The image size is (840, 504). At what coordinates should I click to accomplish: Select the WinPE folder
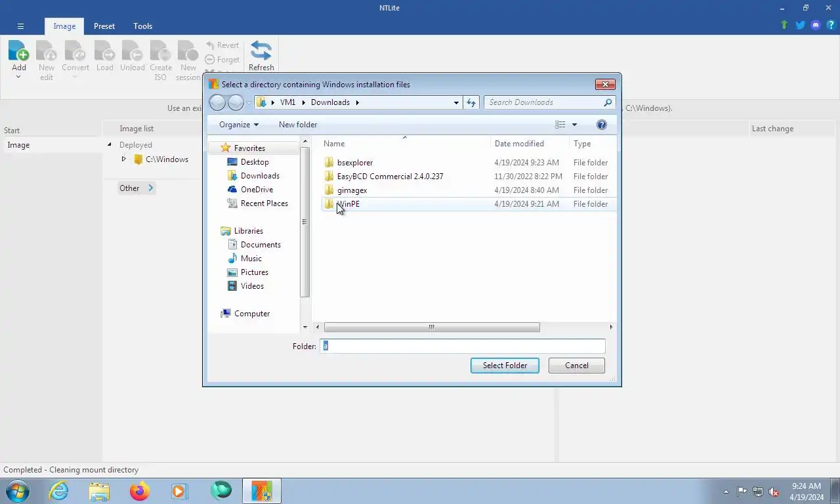469,204
